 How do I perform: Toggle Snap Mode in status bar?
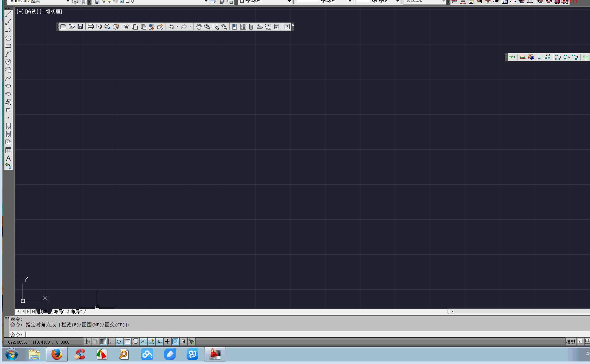[95, 342]
